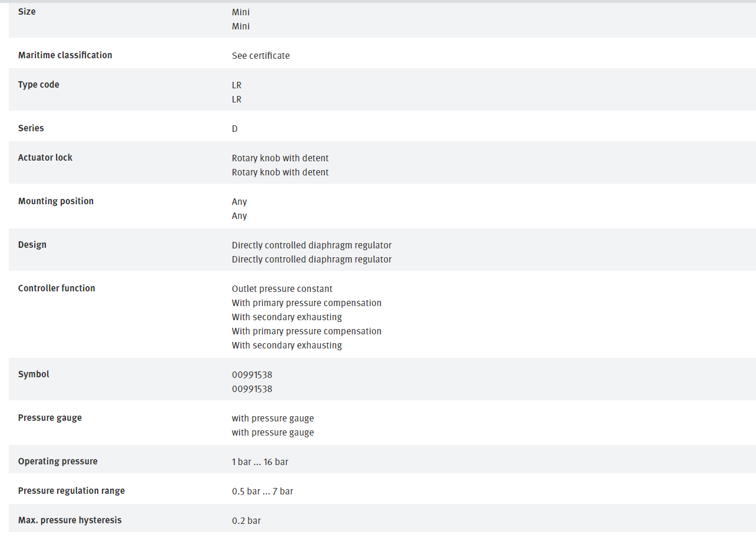Select the 'Type code' row label
The image size is (756, 538).
(x=39, y=85)
